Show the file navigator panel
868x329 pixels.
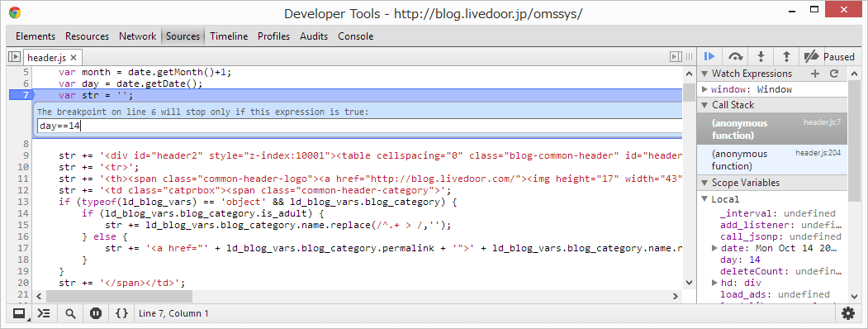[15, 56]
